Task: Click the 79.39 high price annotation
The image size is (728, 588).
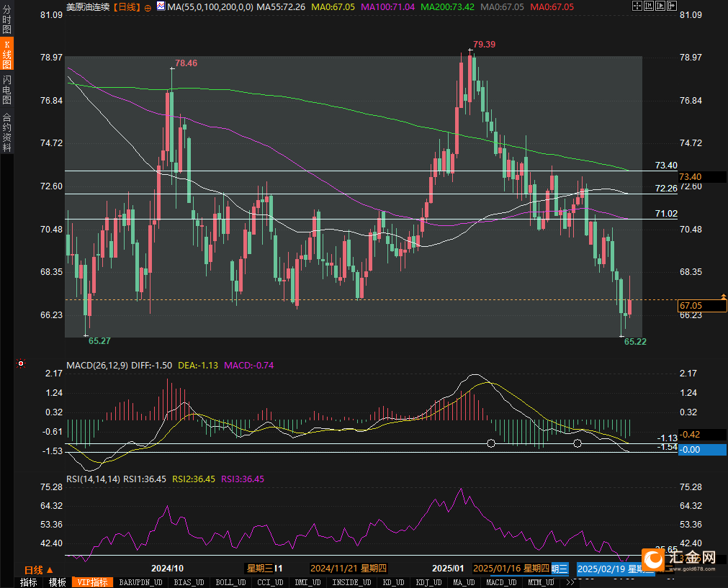Action: (484, 44)
